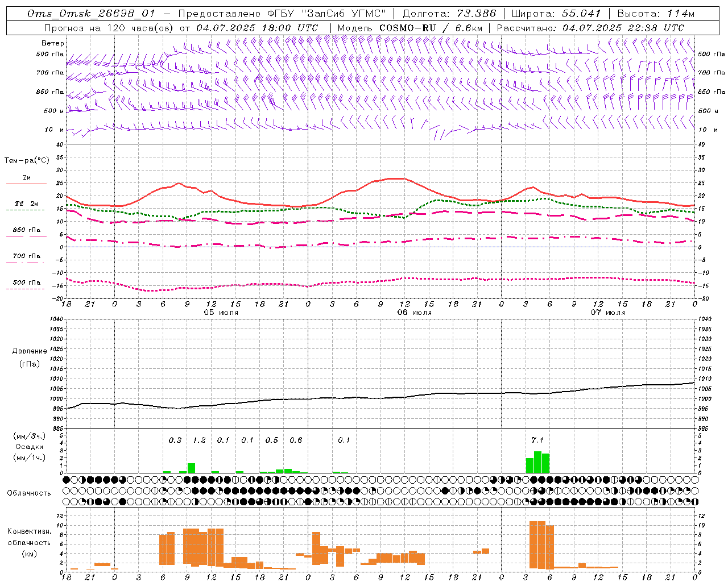728x582 pixels.
Task: Click the station title Oms_Omsk_26698_01
Action: coord(91,14)
